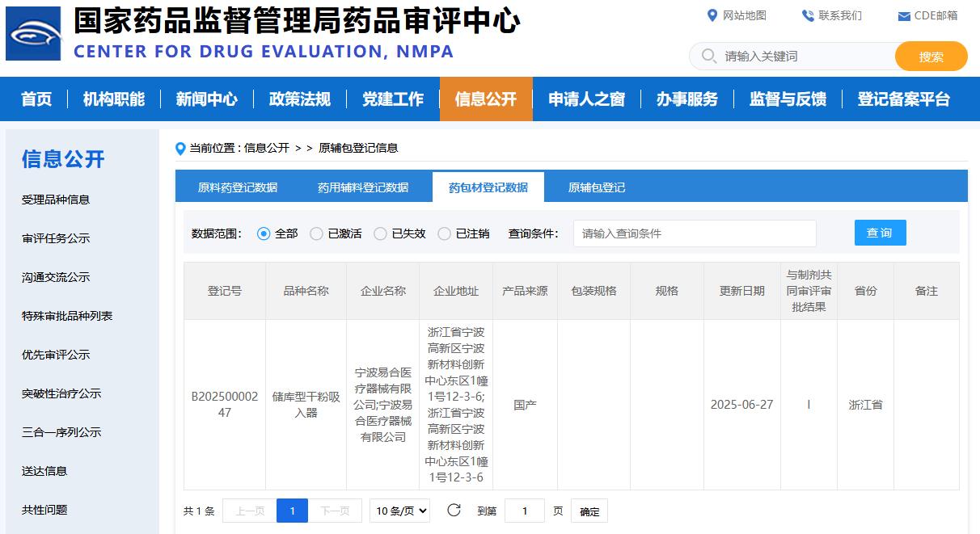This screenshot has width=980, height=534.
Task: Focus the page number jump input
Action: 524,511
